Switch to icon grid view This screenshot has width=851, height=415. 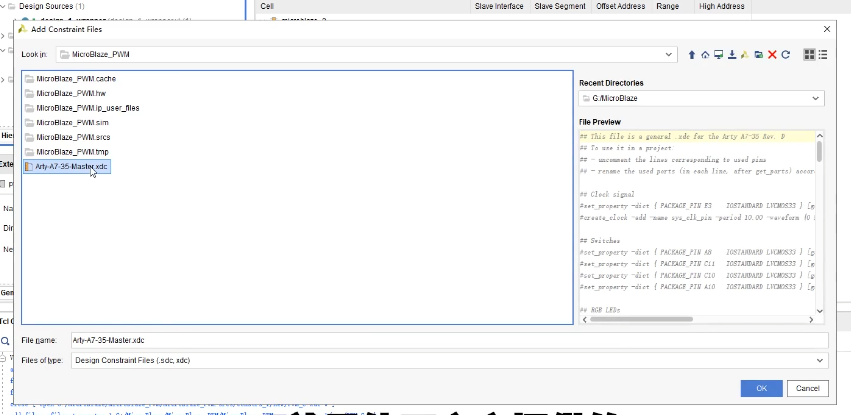[x=809, y=55]
